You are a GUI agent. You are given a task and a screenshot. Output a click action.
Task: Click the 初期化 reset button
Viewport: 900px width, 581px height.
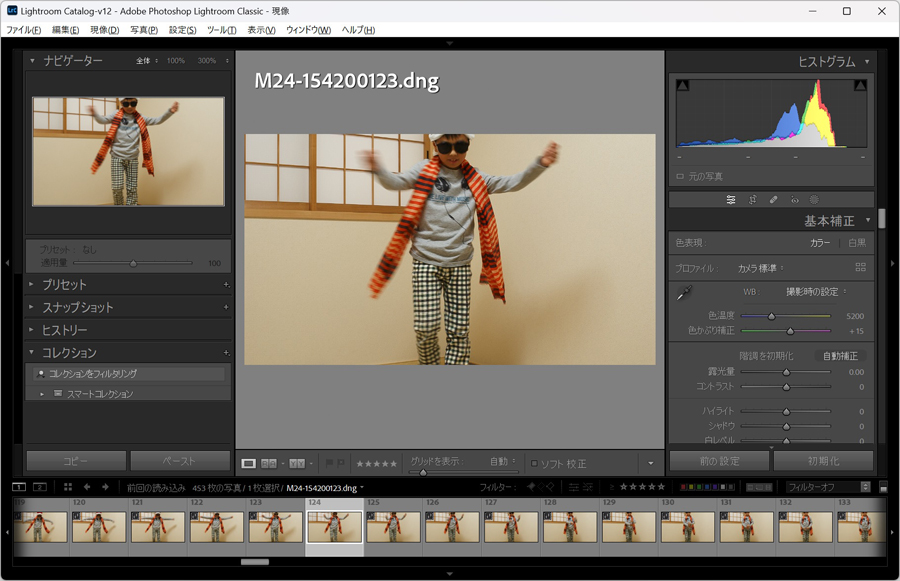[x=823, y=461]
